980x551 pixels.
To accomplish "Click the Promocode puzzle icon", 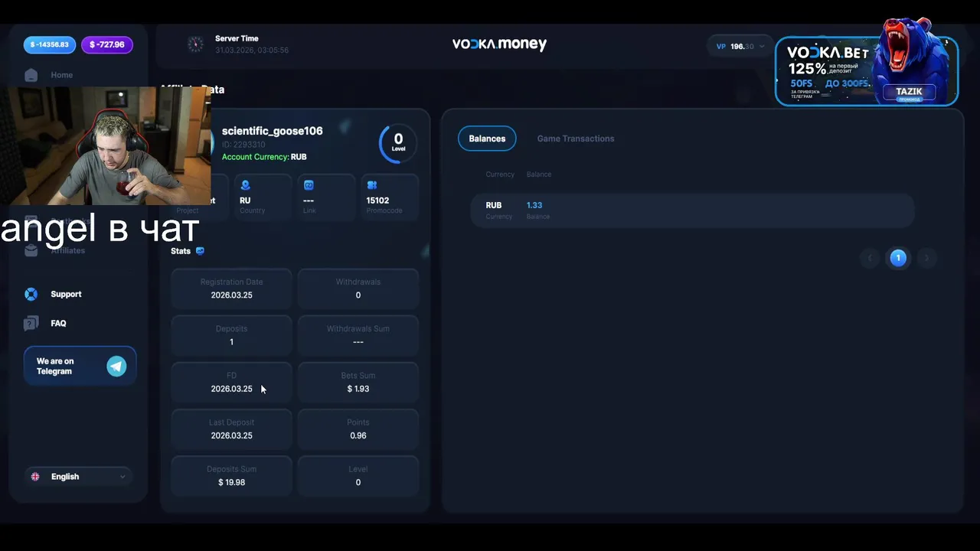I will (371, 185).
